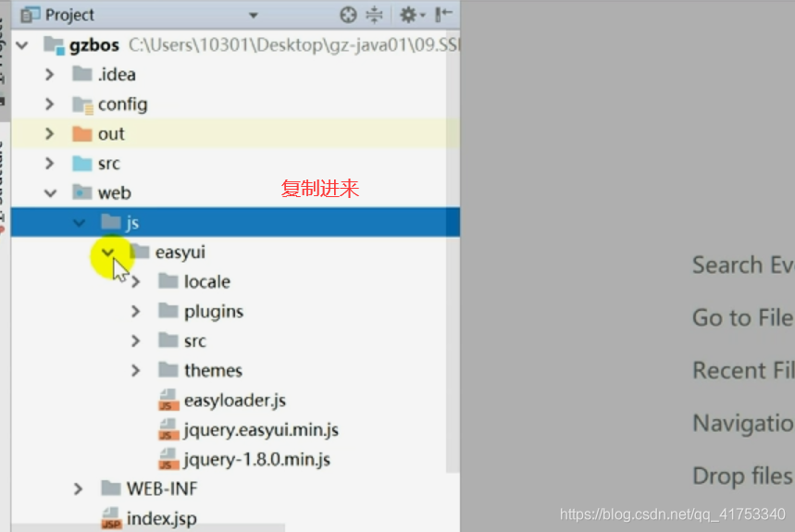Select the index.jsp file icon
Image resolution: width=795 pixels, height=532 pixels.
(112, 518)
